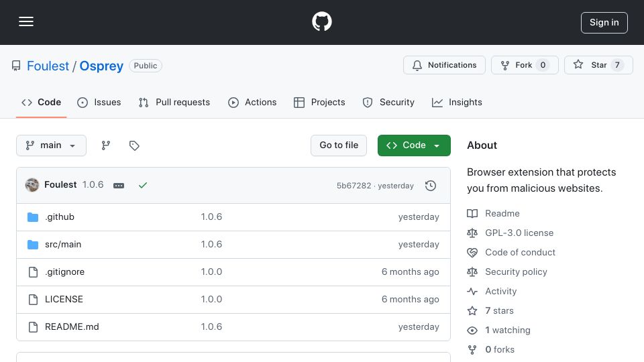The height and width of the screenshot is (362, 644).
Task: Open the LICENSE file
Action: (64, 299)
